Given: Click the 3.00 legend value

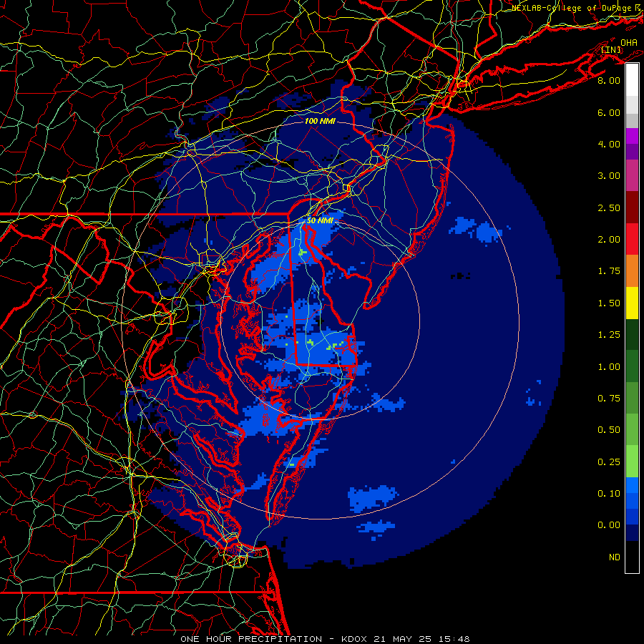Looking at the screenshot, I should tap(609, 176).
